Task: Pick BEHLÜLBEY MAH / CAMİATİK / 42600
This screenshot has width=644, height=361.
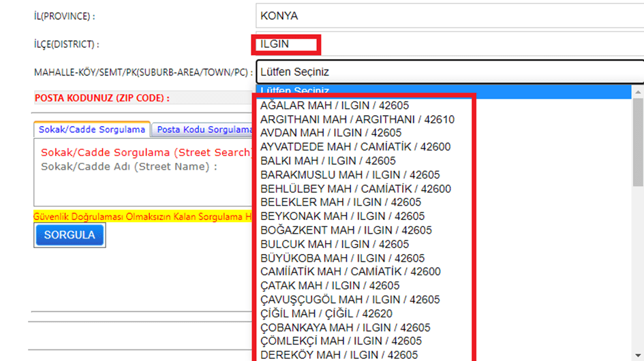Action: click(355, 189)
